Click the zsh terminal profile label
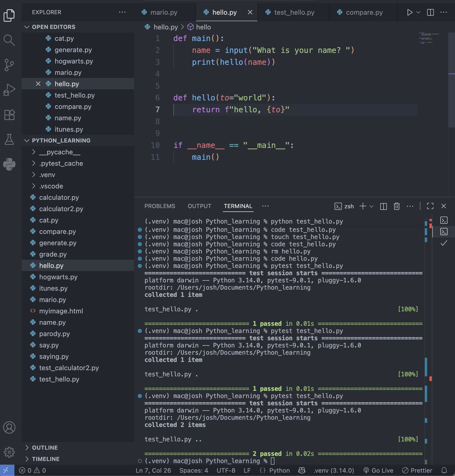 [344, 206]
